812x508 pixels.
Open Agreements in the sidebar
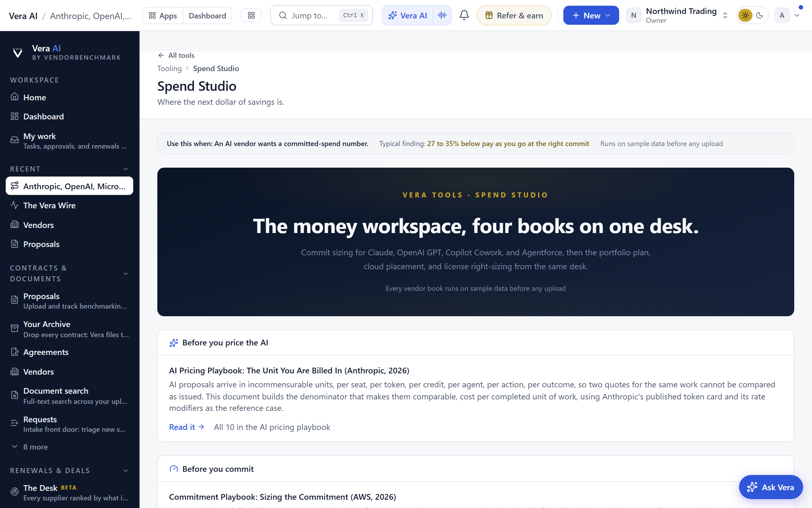point(69,352)
